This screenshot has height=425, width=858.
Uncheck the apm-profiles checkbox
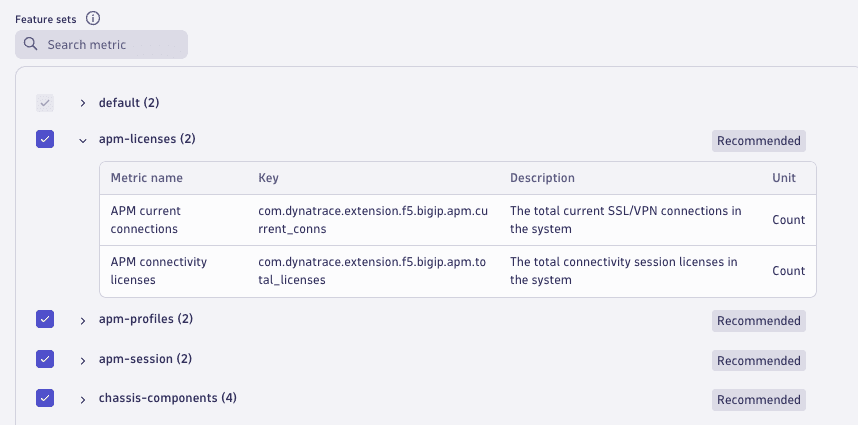coord(45,319)
